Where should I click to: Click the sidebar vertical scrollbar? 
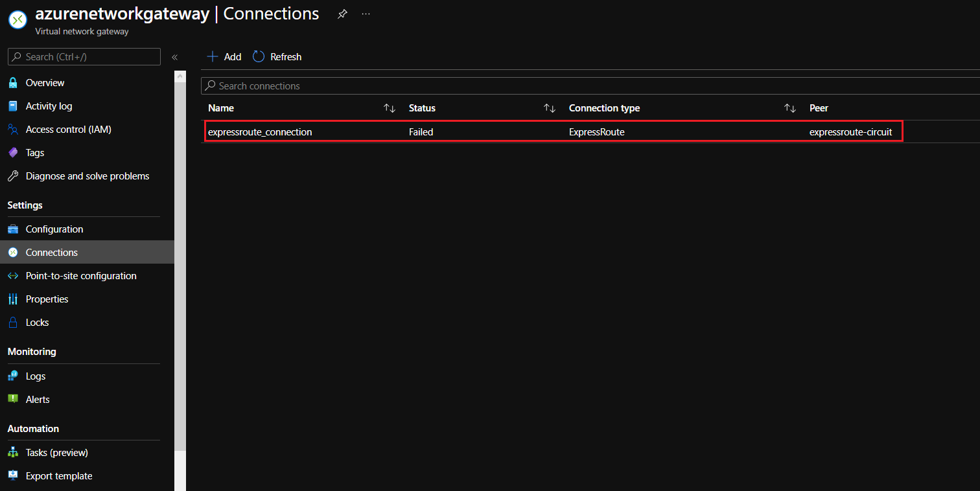pos(180,266)
